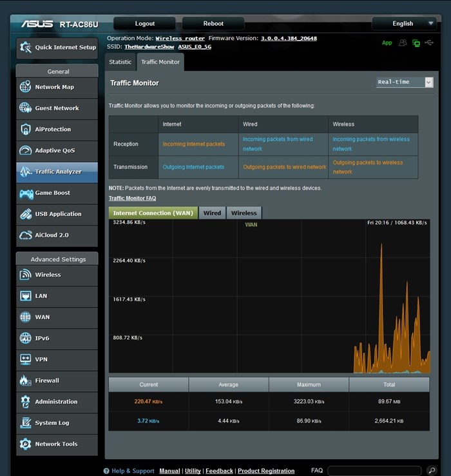
Task: Open the Firewall flame icon
Action: pos(25,381)
